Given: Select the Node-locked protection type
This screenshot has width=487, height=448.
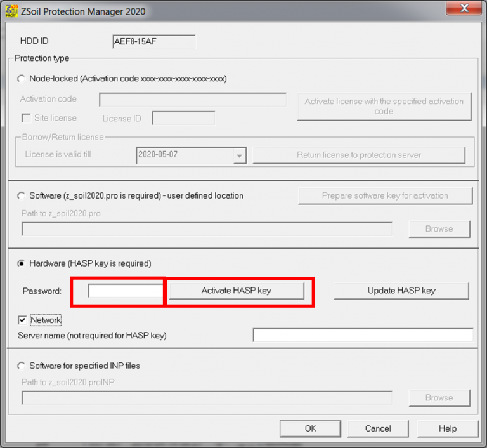Looking at the screenshot, I should 21,79.
